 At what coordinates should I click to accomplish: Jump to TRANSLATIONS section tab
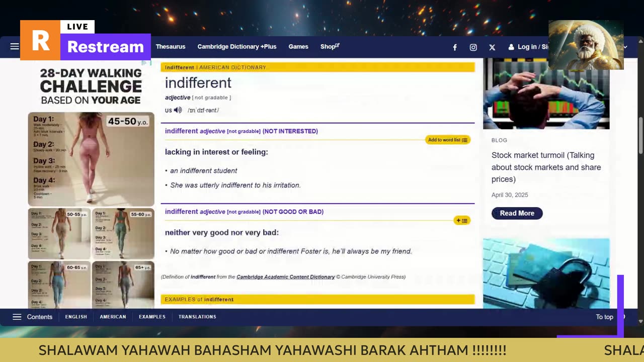coord(197,317)
